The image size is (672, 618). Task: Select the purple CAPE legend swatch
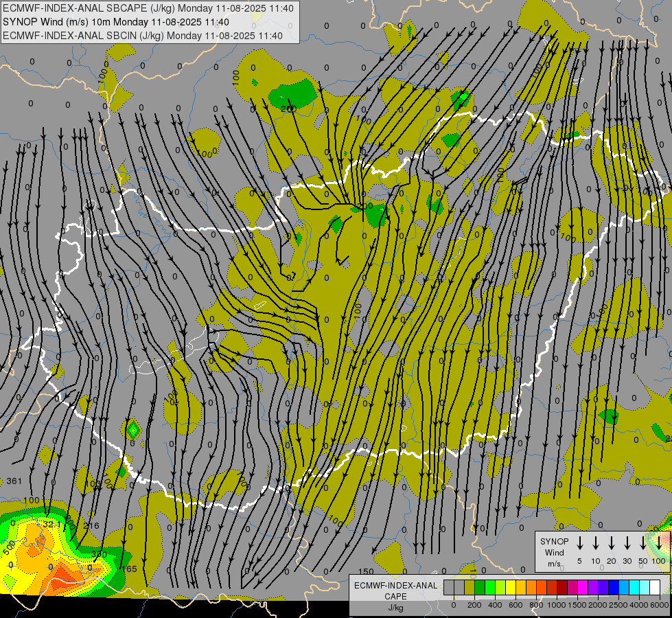click(592, 587)
